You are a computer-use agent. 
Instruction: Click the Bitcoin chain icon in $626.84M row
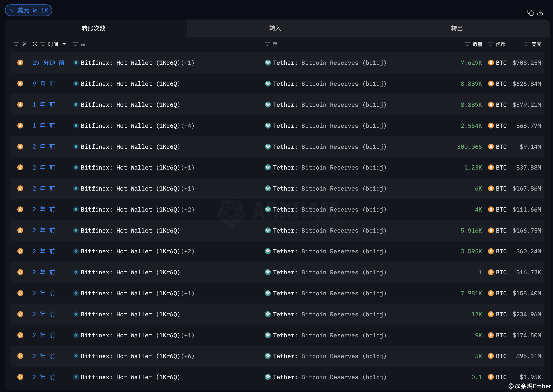pyautogui.click(x=20, y=84)
